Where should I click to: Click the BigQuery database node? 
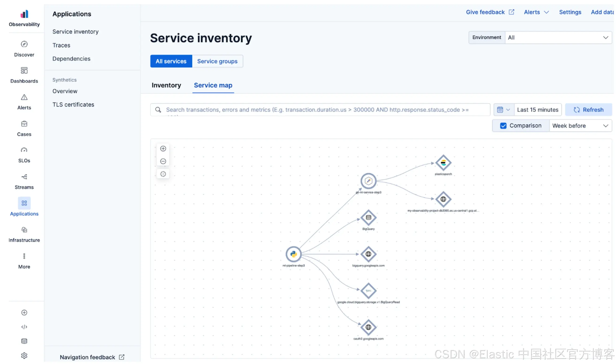(x=369, y=218)
